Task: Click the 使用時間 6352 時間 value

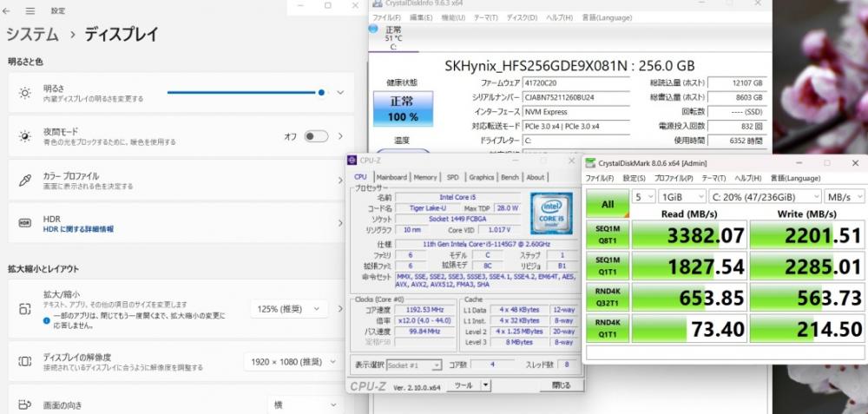Action: point(737,141)
